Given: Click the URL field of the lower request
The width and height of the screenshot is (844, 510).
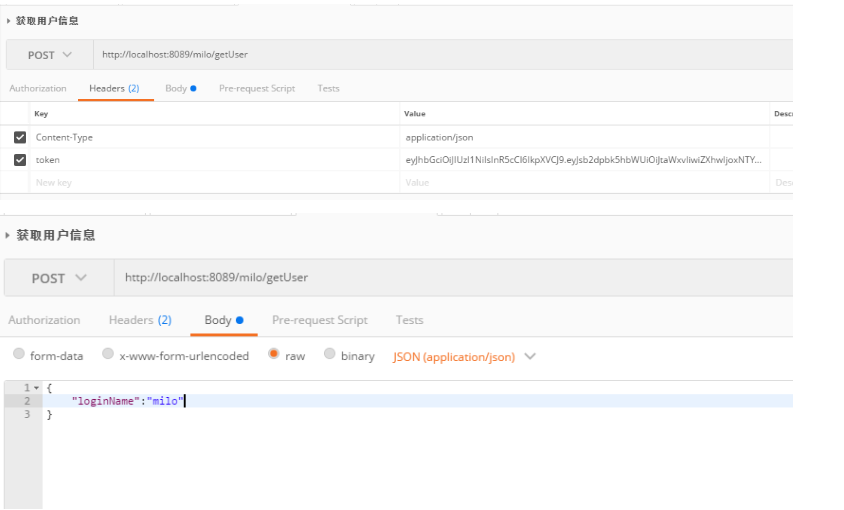Looking at the screenshot, I should 453,278.
